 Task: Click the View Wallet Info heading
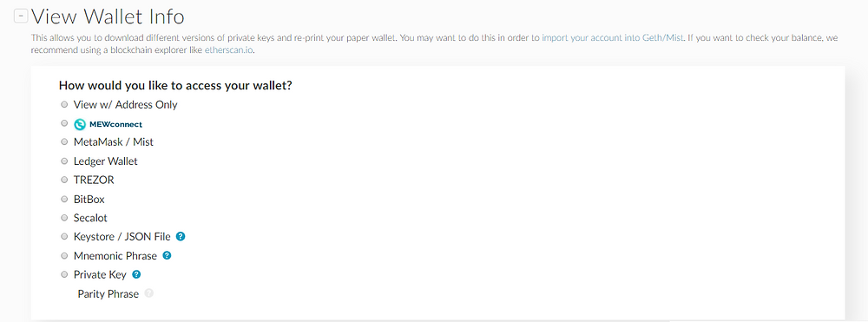tap(108, 16)
